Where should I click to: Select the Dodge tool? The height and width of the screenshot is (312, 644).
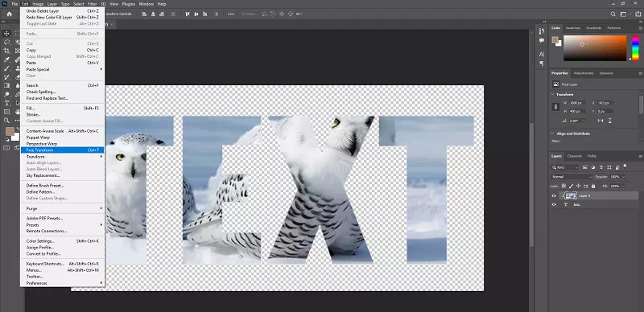[x=7, y=94]
